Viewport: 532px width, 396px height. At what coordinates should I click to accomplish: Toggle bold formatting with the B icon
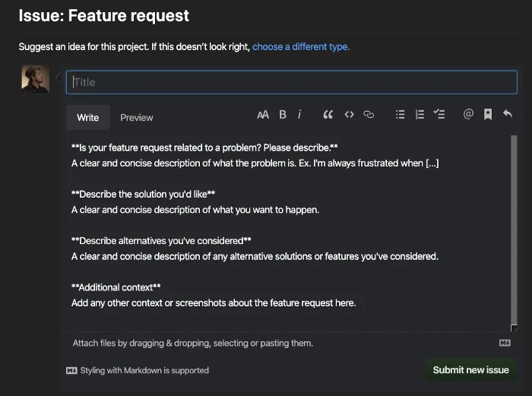(283, 115)
